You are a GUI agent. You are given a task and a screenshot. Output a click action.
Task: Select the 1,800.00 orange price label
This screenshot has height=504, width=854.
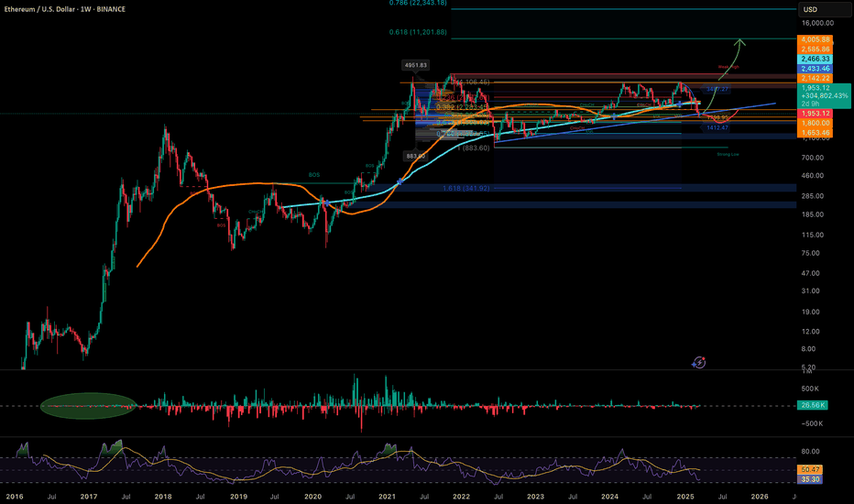[816, 123]
